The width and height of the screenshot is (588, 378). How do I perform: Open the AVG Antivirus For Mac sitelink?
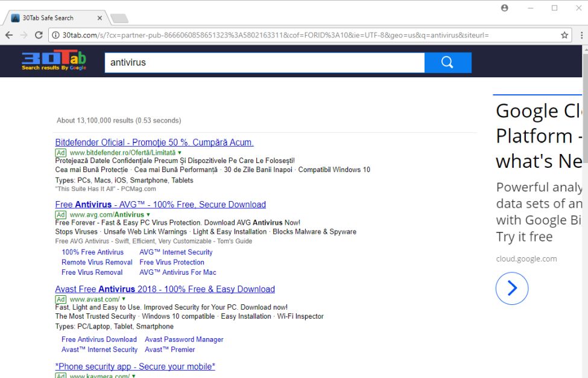point(178,272)
